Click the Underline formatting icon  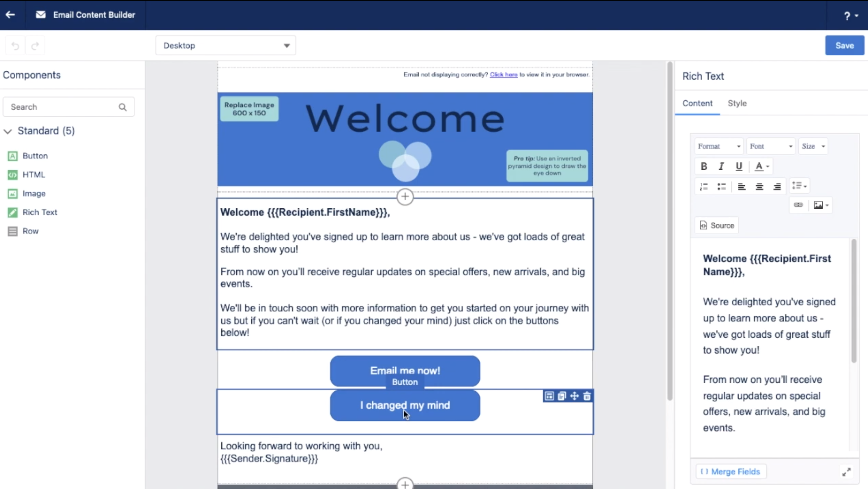point(739,166)
